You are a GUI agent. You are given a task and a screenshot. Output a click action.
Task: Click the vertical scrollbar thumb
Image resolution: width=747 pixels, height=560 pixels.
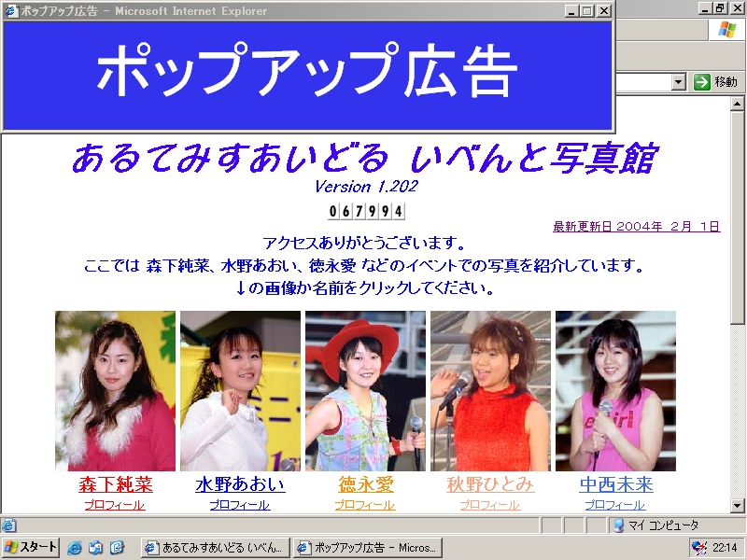[737, 218]
